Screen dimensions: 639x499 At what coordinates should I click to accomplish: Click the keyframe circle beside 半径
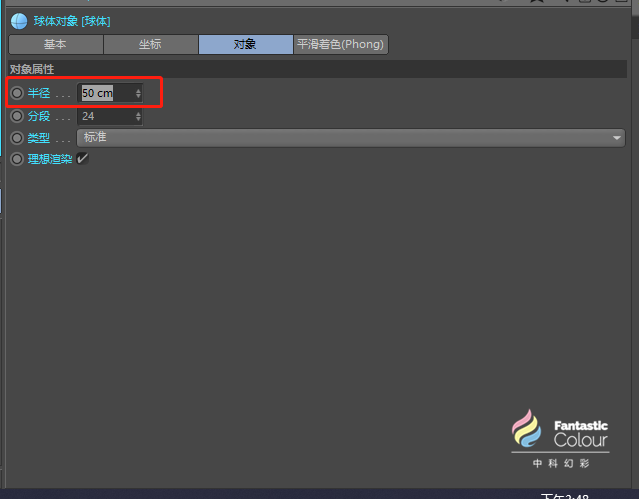[17, 93]
